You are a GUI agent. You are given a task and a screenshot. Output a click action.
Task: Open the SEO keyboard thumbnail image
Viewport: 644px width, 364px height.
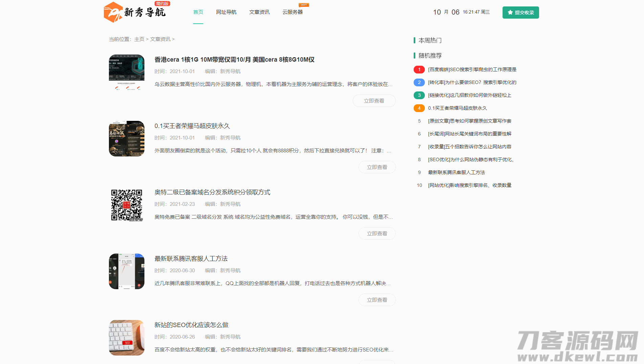tap(127, 338)
